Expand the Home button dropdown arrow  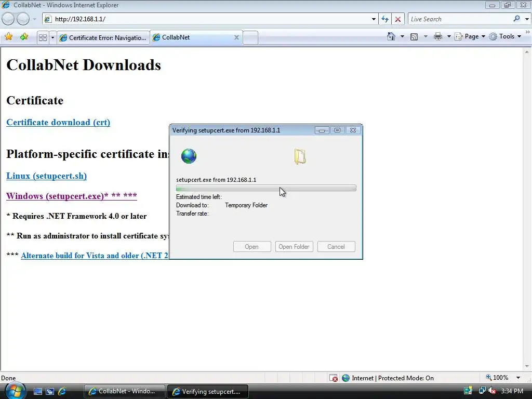(x=403, y=36)
